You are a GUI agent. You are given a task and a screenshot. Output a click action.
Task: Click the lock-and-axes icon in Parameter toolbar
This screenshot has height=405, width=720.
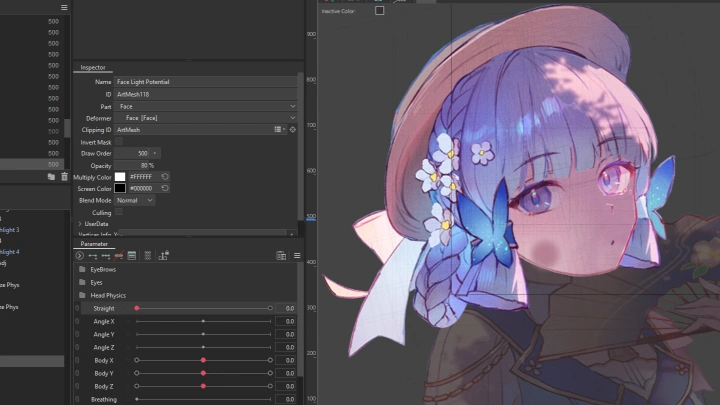coord(163,255)
